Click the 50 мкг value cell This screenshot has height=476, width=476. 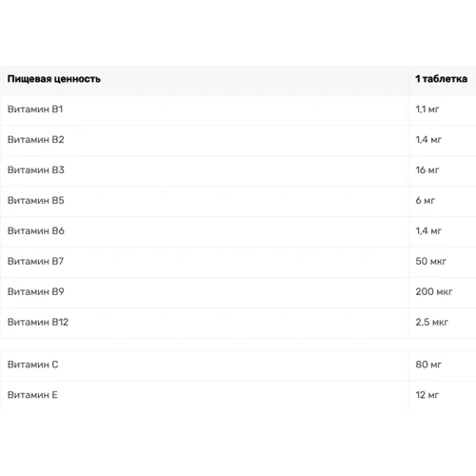[x=431, y=262]
